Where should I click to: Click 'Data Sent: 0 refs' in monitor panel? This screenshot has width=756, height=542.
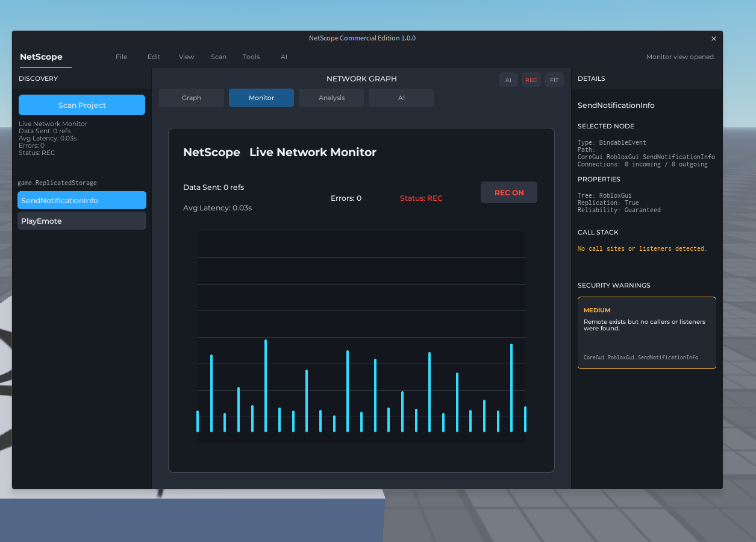(213, 187)
